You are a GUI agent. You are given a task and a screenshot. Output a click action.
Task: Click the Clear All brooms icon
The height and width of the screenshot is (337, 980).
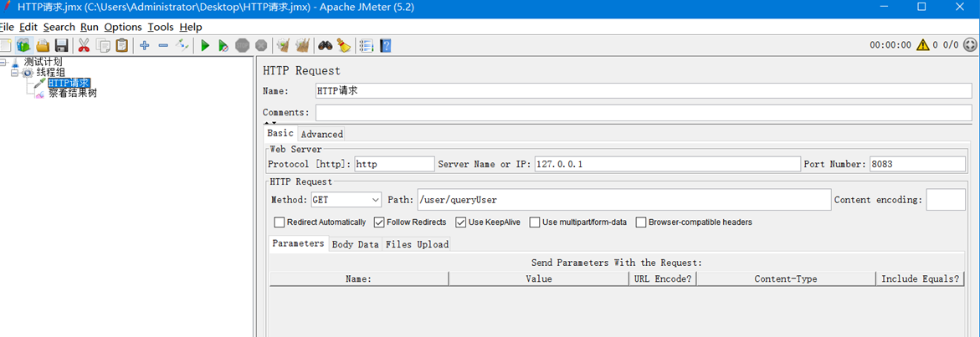[x=302, y=45]
